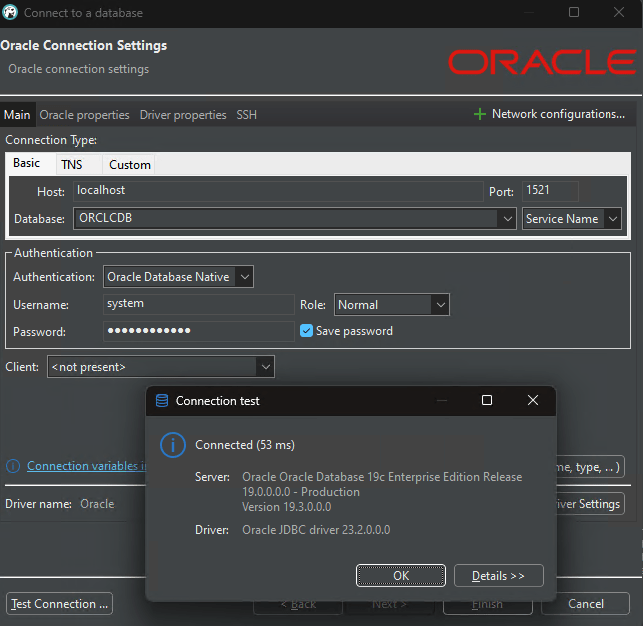
Task: Open the Network configurations link
Action: pos(559,114)
